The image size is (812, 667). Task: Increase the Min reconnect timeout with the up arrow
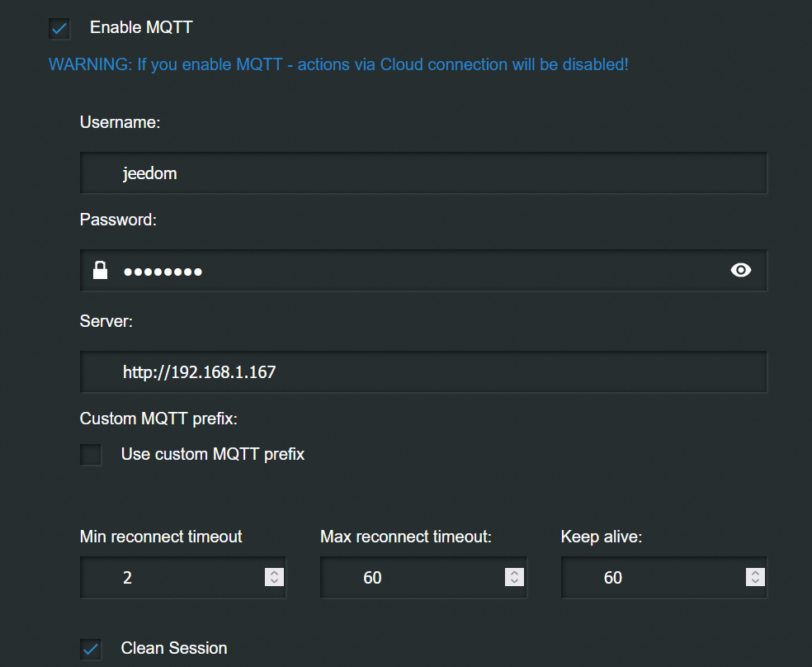click(x=274, y=573)
